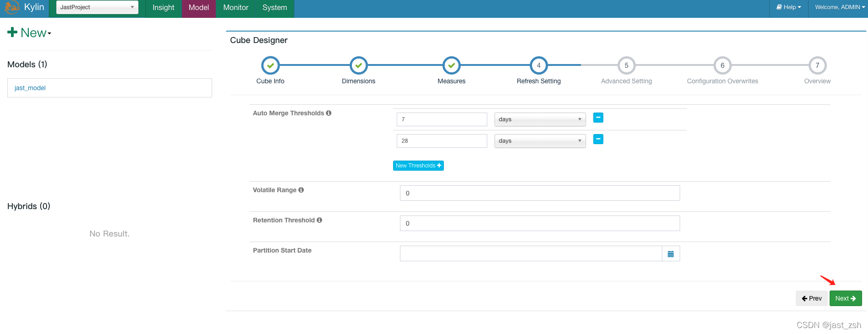Click the Configuration Overwrites step label
868x334 pixels.
click(723, 81)
